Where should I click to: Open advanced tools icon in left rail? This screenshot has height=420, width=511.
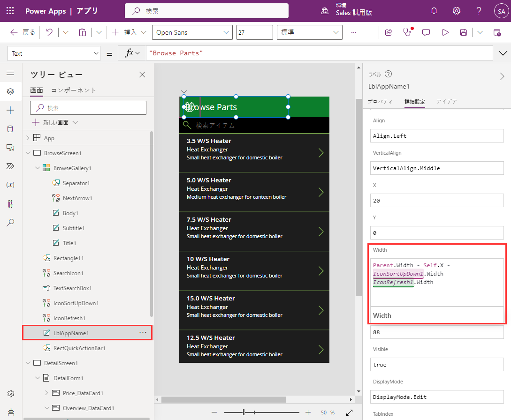(10, 204)
